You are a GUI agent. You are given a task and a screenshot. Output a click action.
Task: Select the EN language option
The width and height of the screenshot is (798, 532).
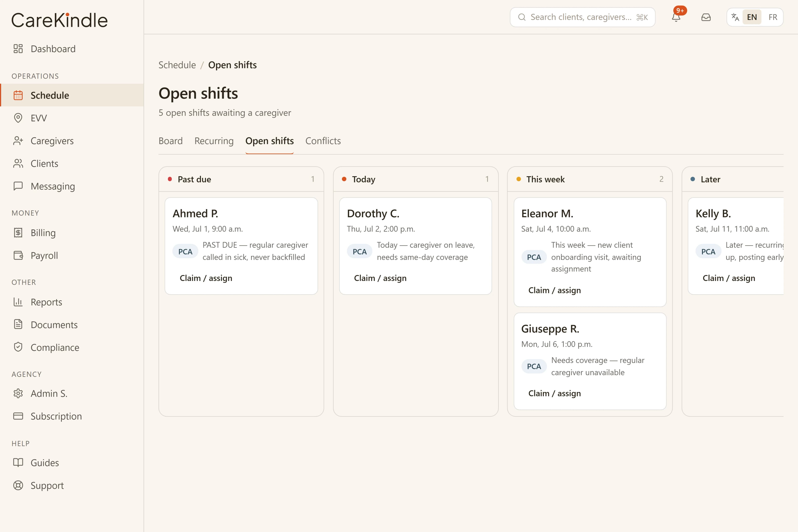point(752,17)
